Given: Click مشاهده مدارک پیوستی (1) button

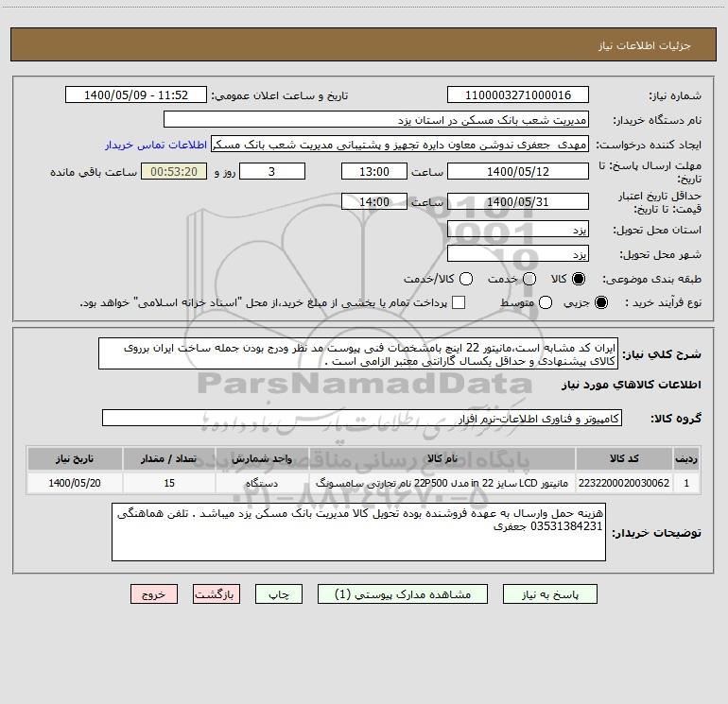Looking at the screenshot, I should 403,594.
